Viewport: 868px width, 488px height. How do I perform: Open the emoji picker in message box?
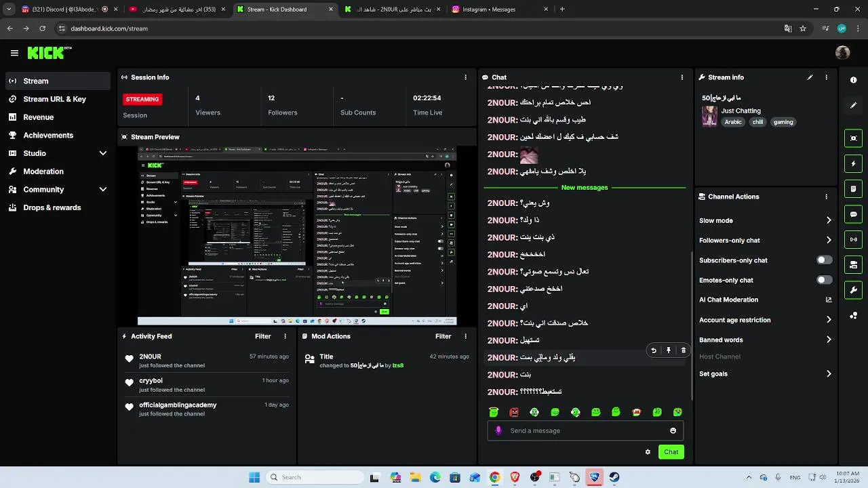(x=673, y=430)
